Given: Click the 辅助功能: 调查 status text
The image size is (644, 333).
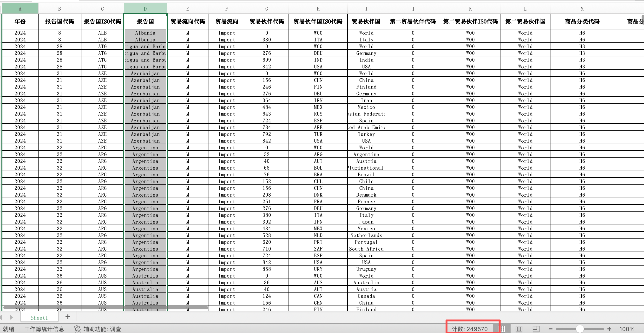Looking at the screenshot, I should (x=102, y=329).
